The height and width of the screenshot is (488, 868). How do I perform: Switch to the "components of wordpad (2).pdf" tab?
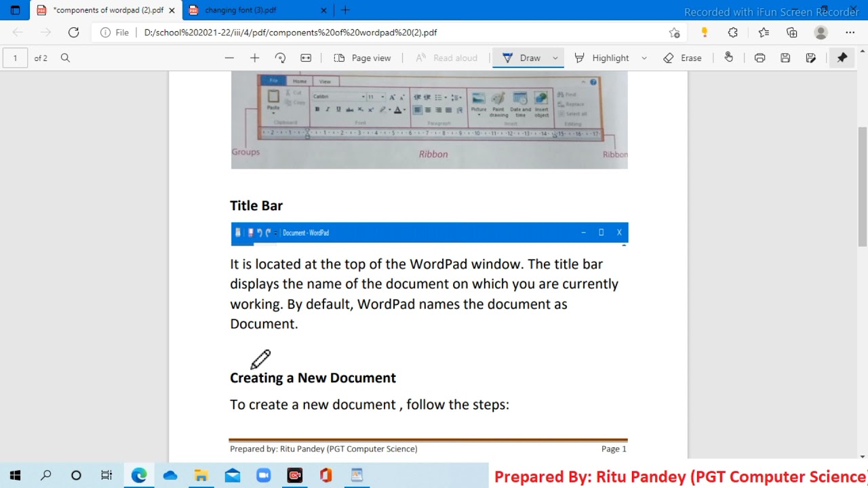pyautogui.click(x=106, y=10)
